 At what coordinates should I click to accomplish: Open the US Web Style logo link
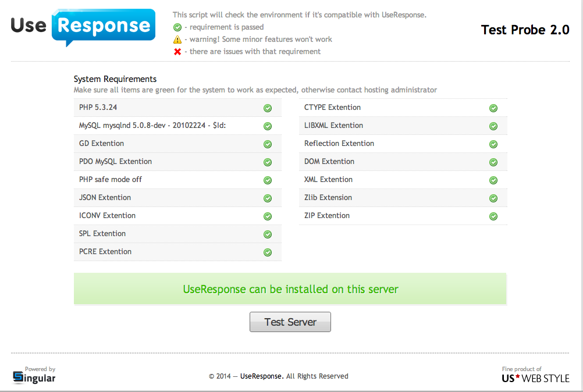click(x=535, y=376)
